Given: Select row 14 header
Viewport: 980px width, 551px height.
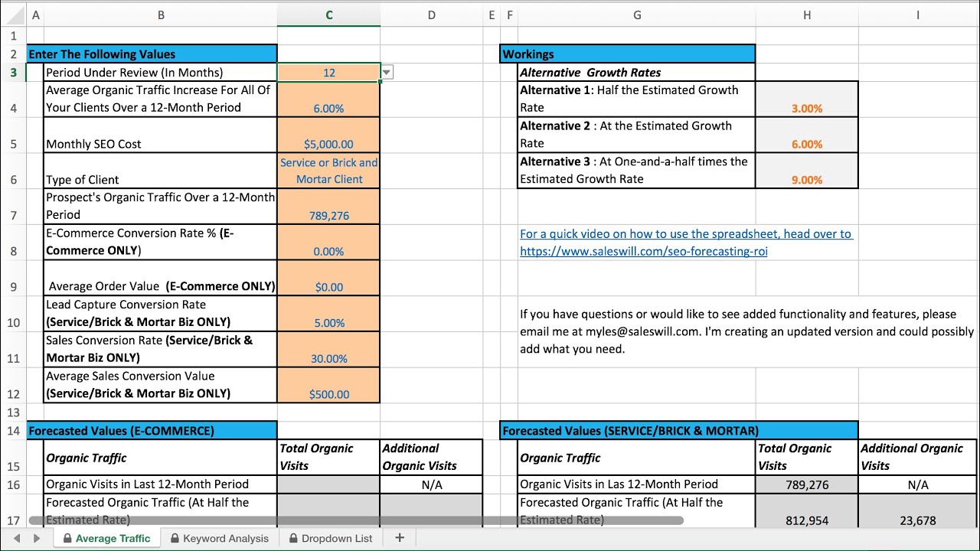Looking at the screenshot, I should pos(13,431).
